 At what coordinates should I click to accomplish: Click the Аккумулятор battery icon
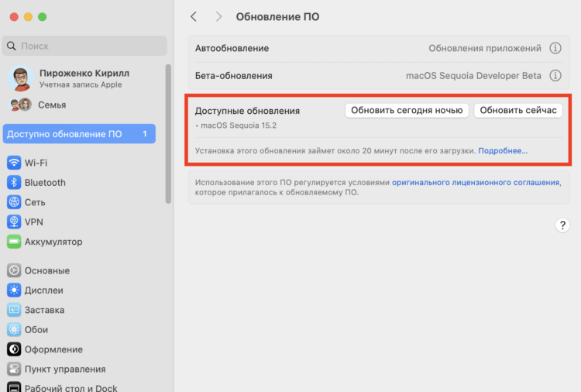(14, 242)
